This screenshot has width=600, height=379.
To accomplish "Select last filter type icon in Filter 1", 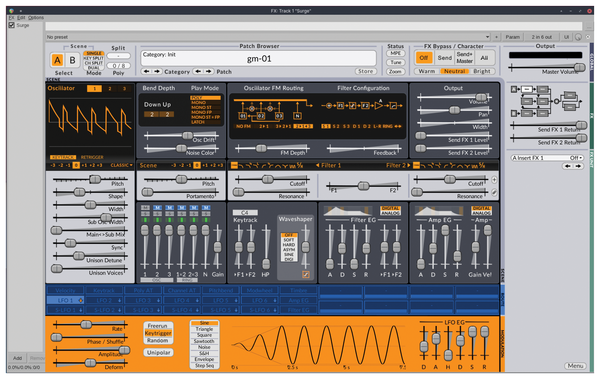I will [x=300, y=165].
